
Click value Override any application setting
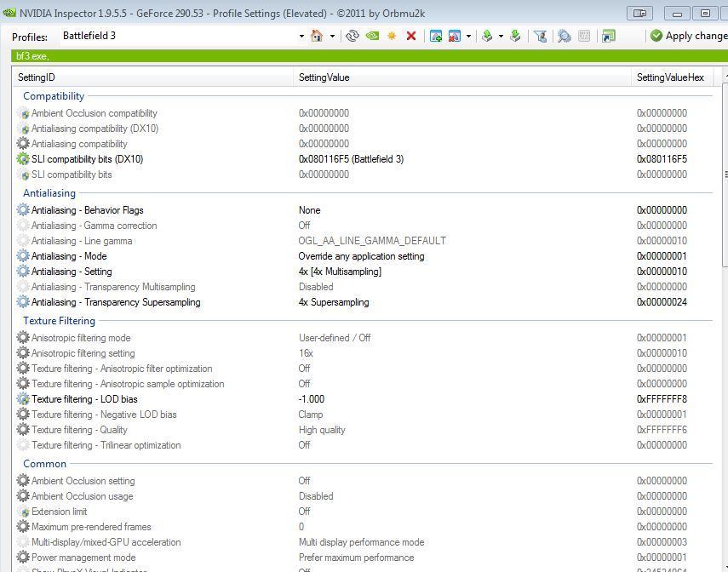tap(361, 256)
